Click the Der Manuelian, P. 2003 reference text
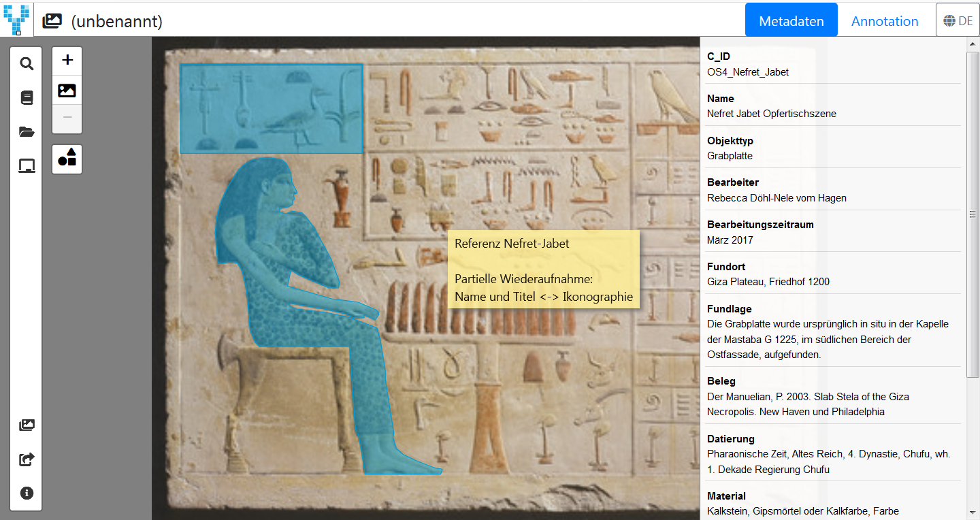The image size is (980, 520). (x=808, y=404)
